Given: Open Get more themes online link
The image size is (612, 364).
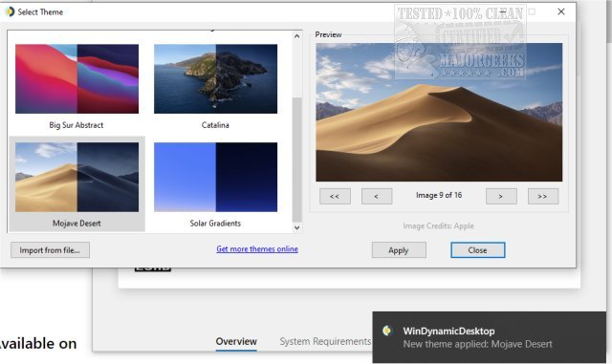Looking at the screenshot, I should tap(257, 249).
